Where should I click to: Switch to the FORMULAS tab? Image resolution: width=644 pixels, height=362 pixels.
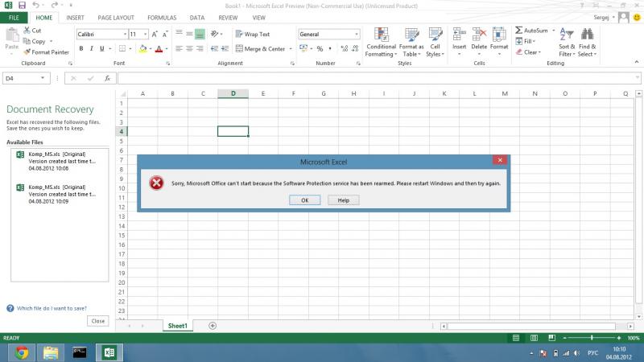(x=162, y=18)
